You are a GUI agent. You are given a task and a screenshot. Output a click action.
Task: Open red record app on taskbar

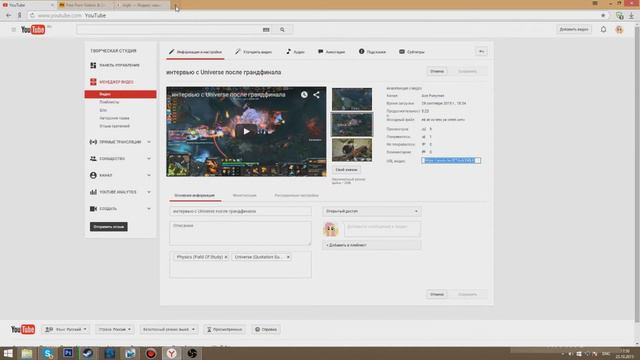click(151, 353)
